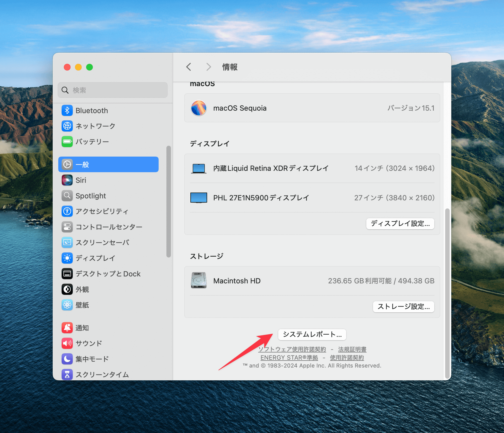Open the バッテリー battery icon
This screenshot has width=504, height=433.
pos(67,142)
